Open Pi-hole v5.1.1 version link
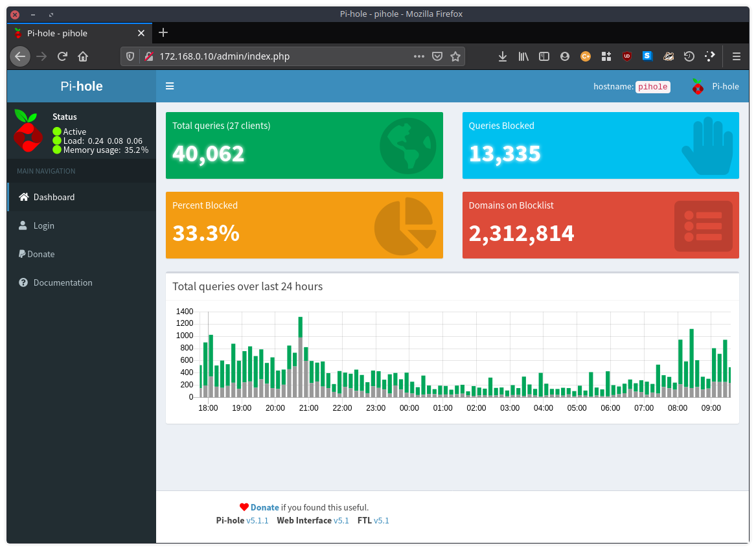Image resolution: width=756 pixels, height=550 pixels. tap(257, 521)
